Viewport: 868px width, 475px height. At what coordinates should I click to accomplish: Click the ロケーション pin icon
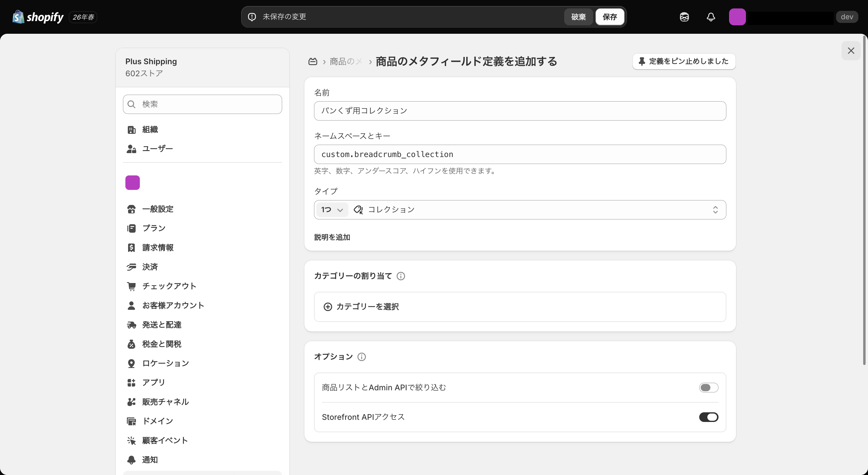[131, 363]
